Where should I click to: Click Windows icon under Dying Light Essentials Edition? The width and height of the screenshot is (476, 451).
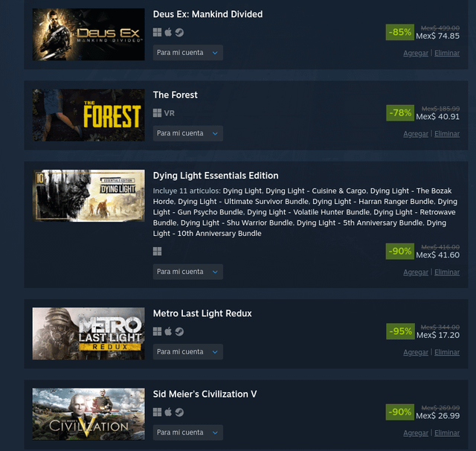pos(157,251)
